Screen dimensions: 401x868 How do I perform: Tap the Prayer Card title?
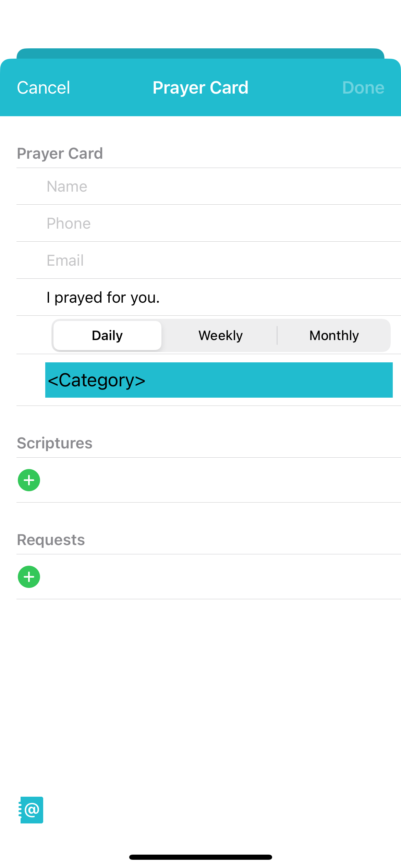[x=200, y=87]
